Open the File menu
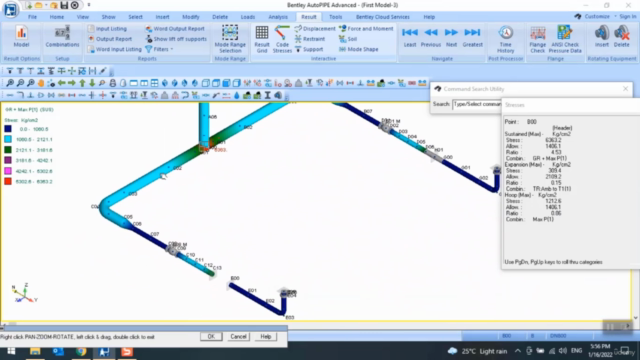 (32, 17)
